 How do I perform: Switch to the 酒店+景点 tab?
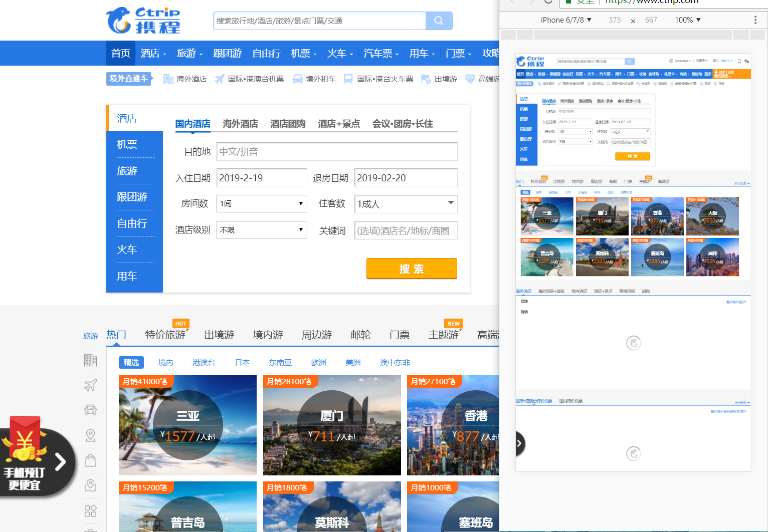pos(339,124)
